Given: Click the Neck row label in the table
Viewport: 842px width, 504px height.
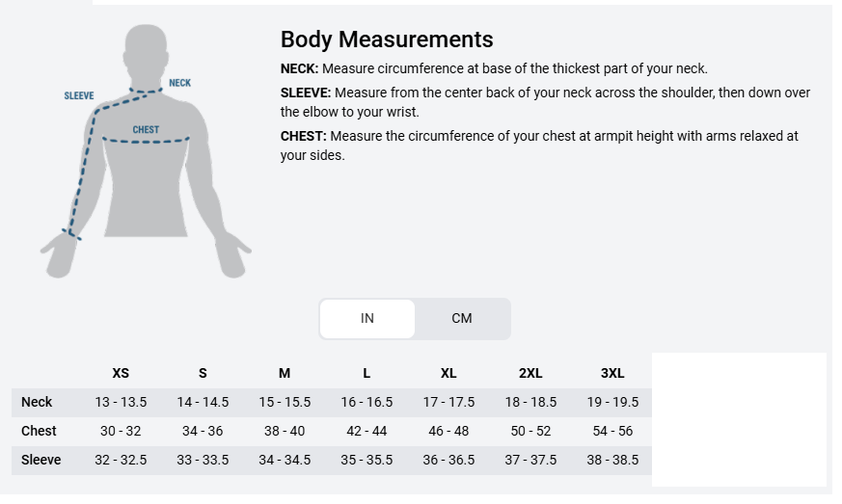Looking at the screenshot, I should coord(37,402).
